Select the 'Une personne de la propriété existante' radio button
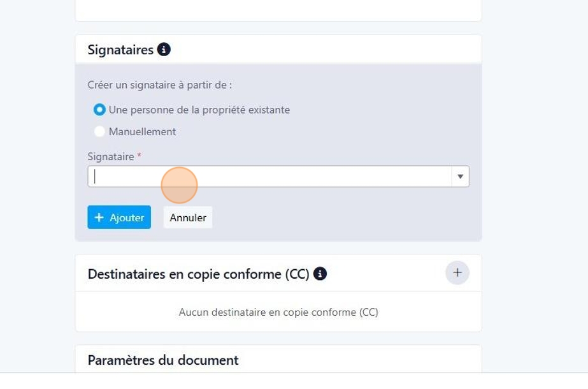 99,110
